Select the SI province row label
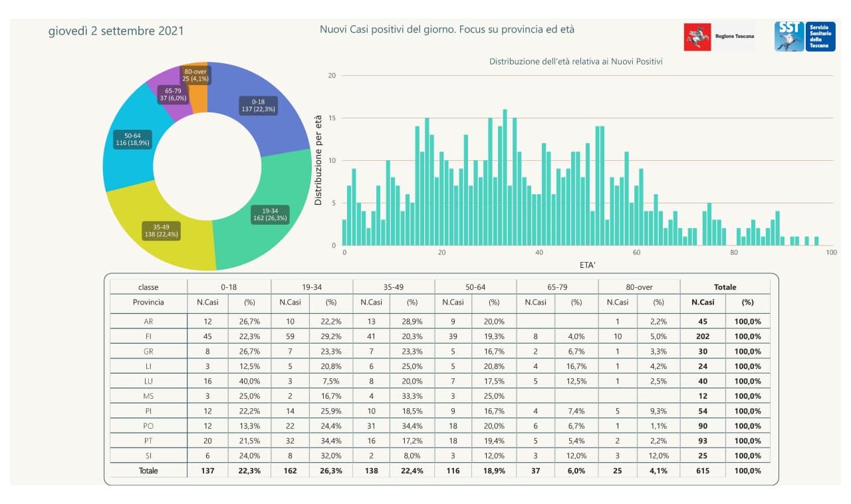The height and width of the screenshot is (504, 851). point(148,455)
